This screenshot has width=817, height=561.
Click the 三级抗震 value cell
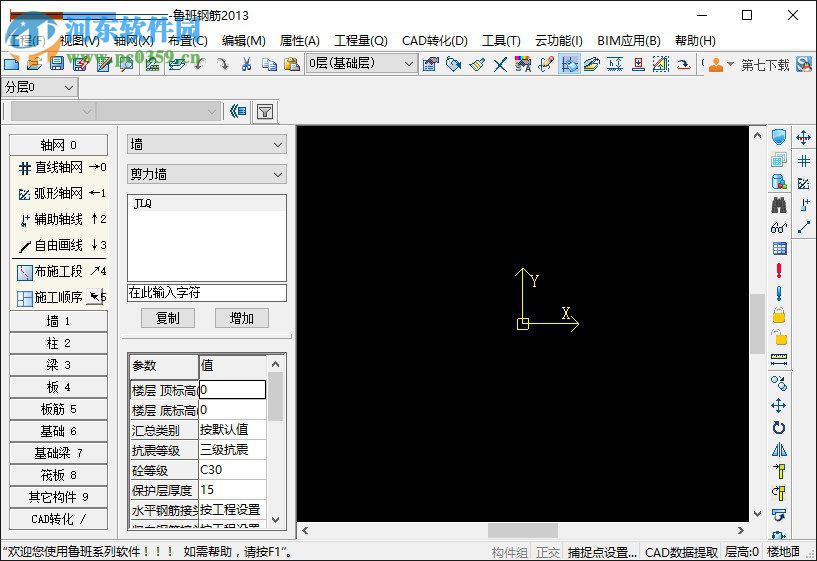[232, 450]
